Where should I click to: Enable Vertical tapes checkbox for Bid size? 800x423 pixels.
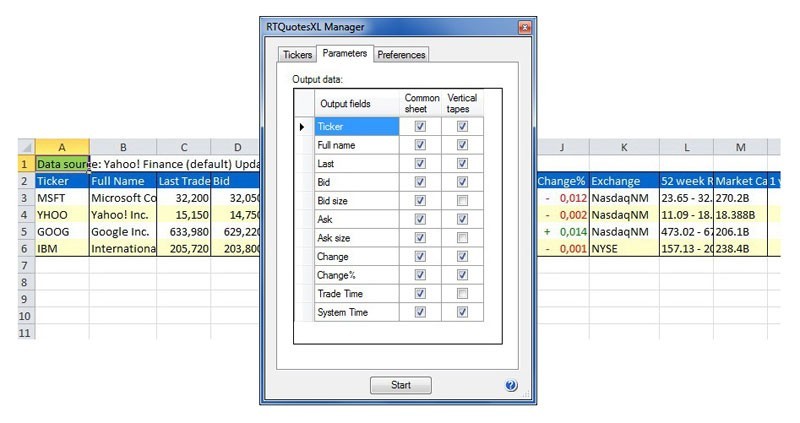click(x=462, y=201)
